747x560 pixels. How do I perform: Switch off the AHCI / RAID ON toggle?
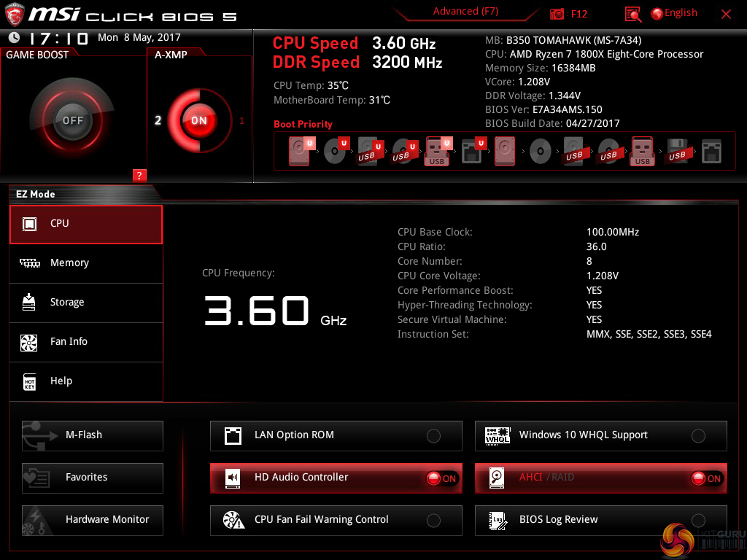(x=706, y=478)
